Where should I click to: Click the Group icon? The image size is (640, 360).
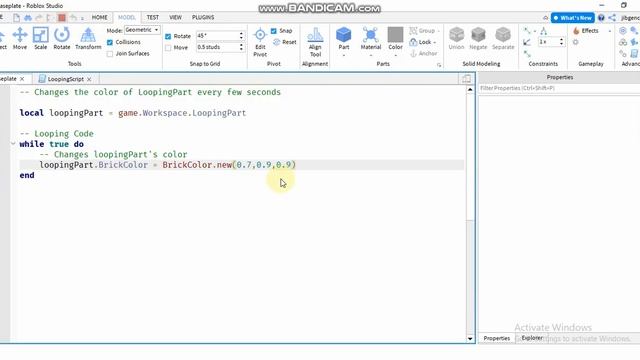pos(413,31)
